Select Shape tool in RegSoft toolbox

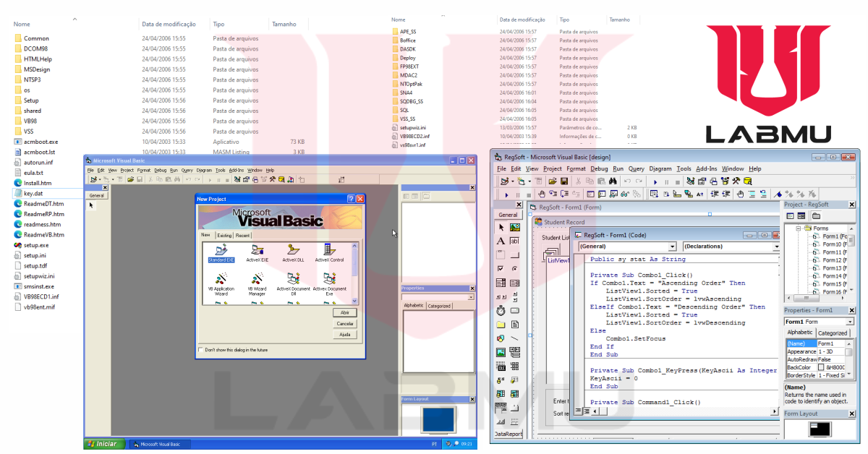tap(501, 338)
